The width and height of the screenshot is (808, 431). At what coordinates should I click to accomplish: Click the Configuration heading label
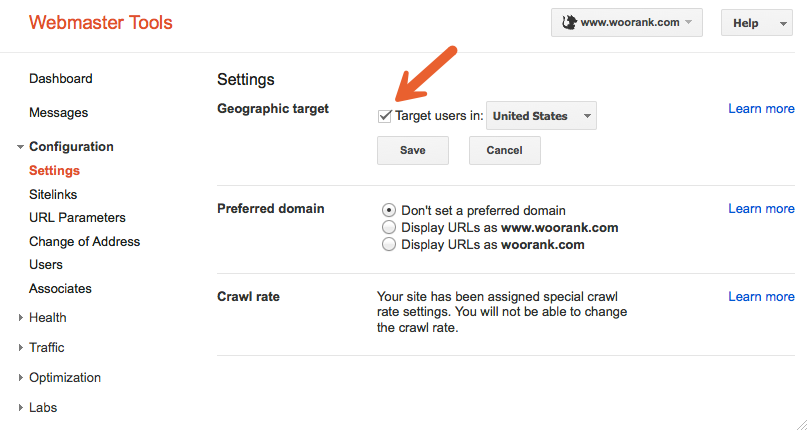click(71, 147)
